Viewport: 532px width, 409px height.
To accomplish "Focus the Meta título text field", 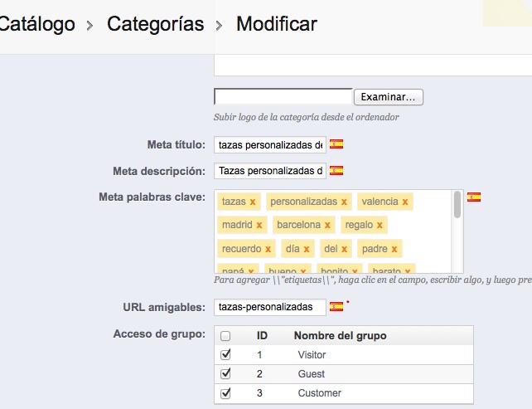I will click(x=270, y=145).
